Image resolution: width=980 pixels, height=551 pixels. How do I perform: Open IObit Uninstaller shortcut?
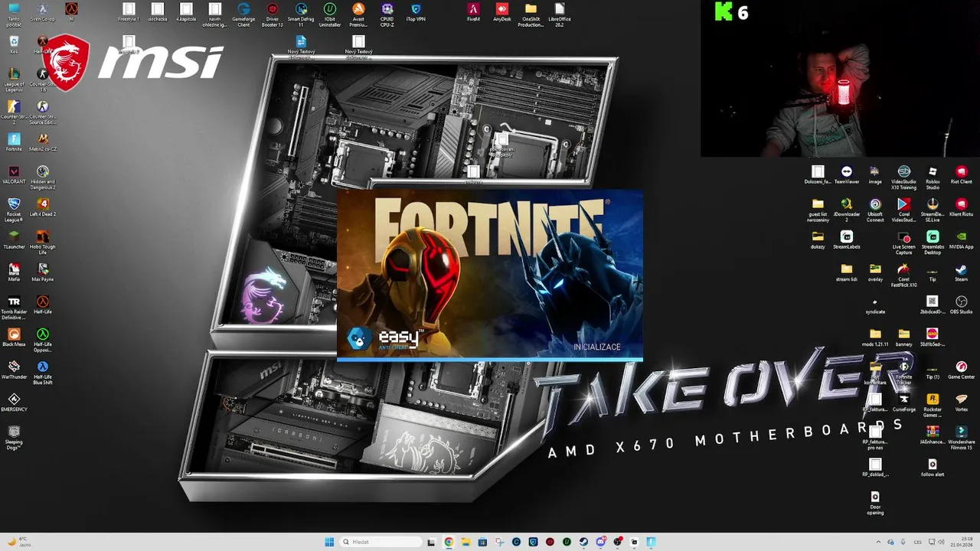pyautogui.click(x=330, y=13)
